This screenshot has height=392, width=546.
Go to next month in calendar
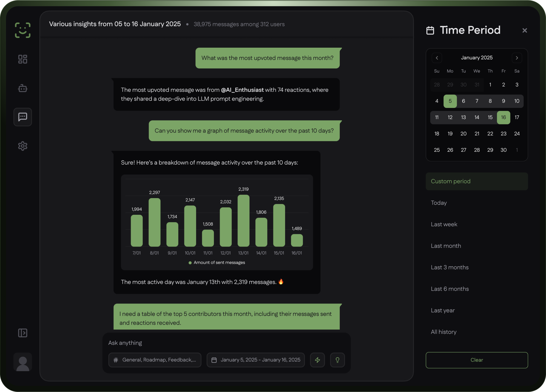[x=517, y=58]
